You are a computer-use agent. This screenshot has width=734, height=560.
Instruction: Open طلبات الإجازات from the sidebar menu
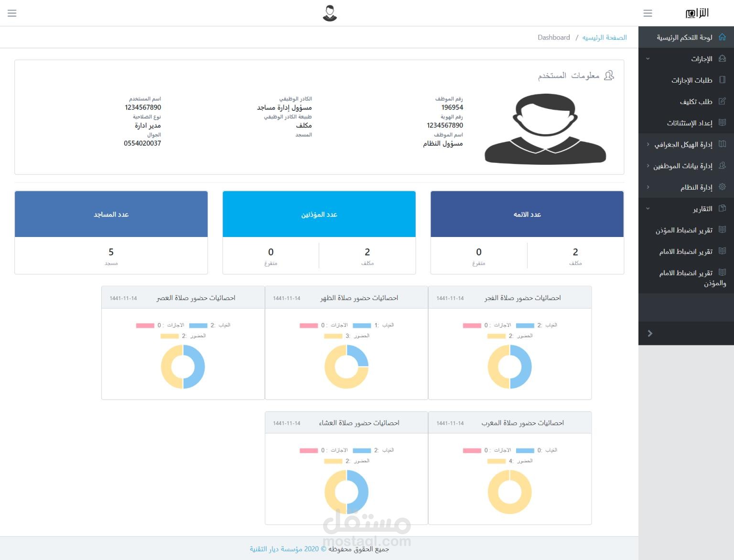[x=691, y=80]
